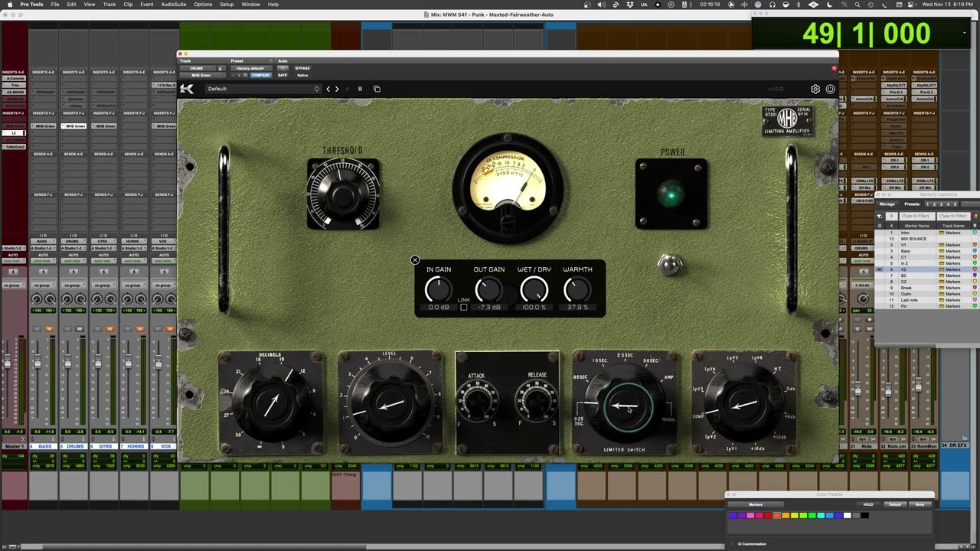
Task: Copy A/B settings icon
Action: click(x=377, y=89)
